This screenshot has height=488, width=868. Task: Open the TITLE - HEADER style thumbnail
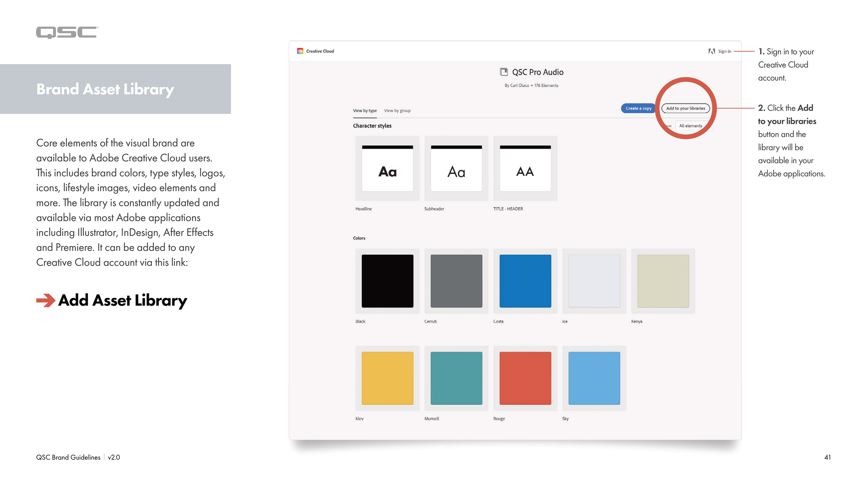pos(525,169)
